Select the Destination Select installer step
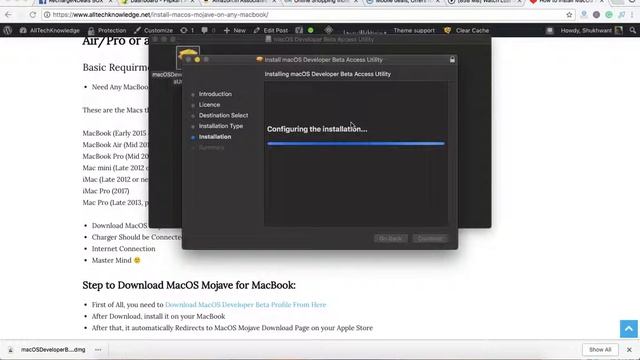The image size is (640, 360). point(223,115)
